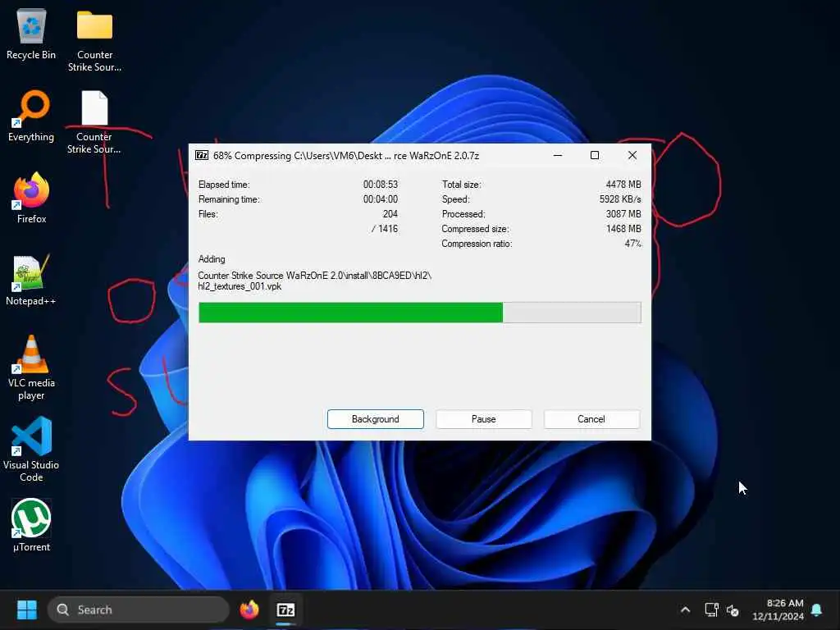The height and width of the screenshot is (630, 840).
Task: Click the Firefox icon in the taskbar
Action: click(x=249, y=609)
